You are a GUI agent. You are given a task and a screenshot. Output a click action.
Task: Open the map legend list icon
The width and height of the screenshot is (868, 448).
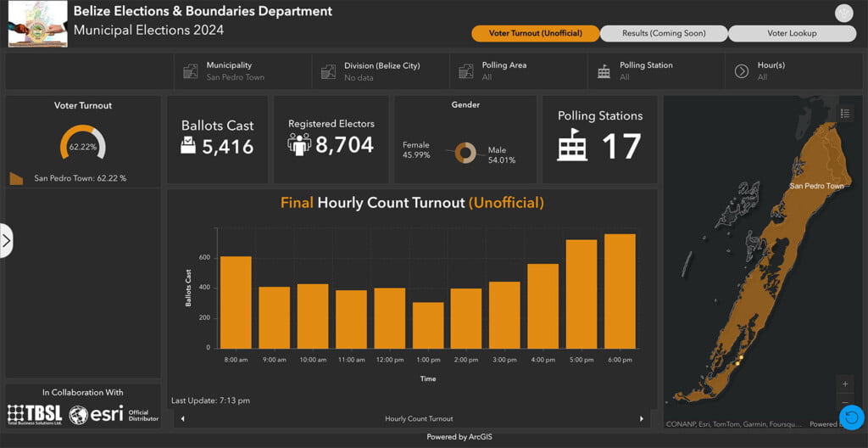pos(845,114)
